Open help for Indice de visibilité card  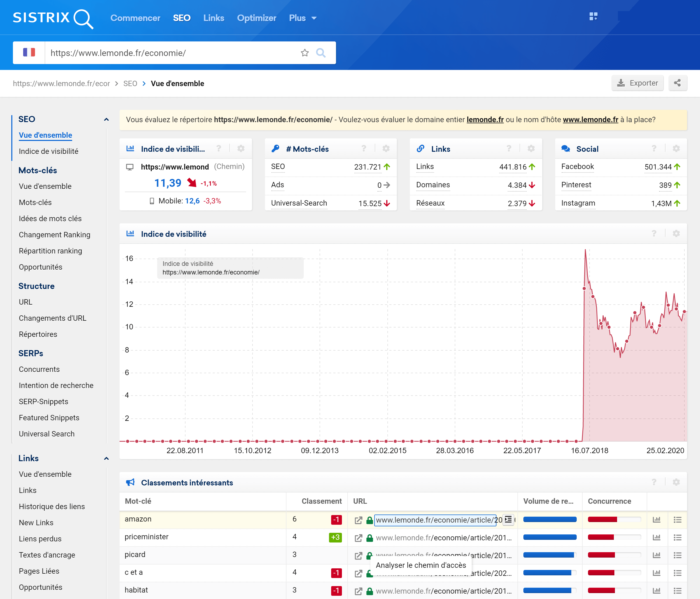point(219,149)
